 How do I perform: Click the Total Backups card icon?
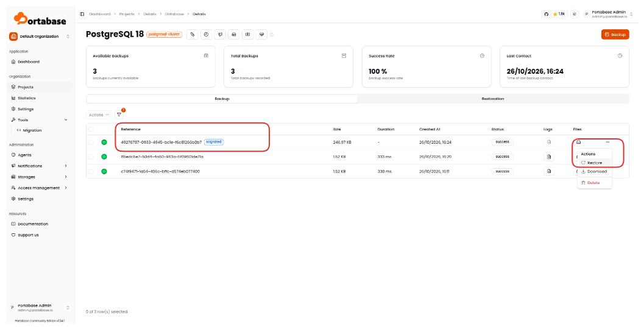pyautogui.click(x=344, y=56)
